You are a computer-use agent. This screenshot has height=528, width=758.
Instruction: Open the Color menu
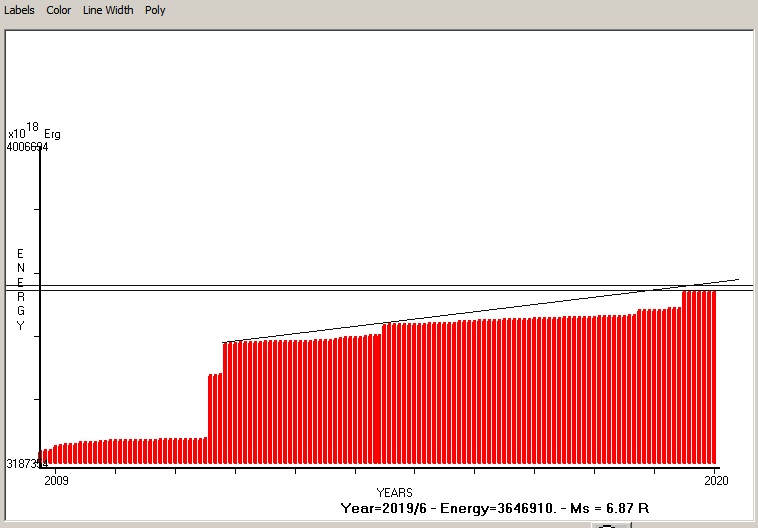pos(58,10)
